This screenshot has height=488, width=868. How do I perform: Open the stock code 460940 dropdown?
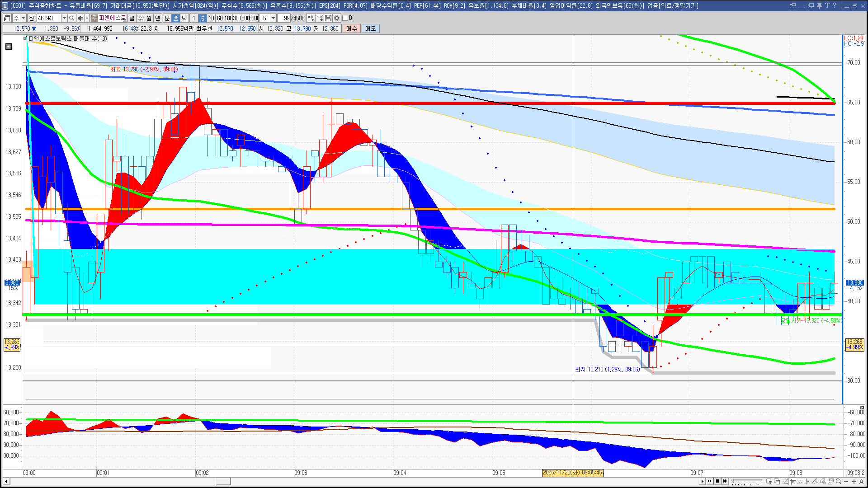pos(64,18)
